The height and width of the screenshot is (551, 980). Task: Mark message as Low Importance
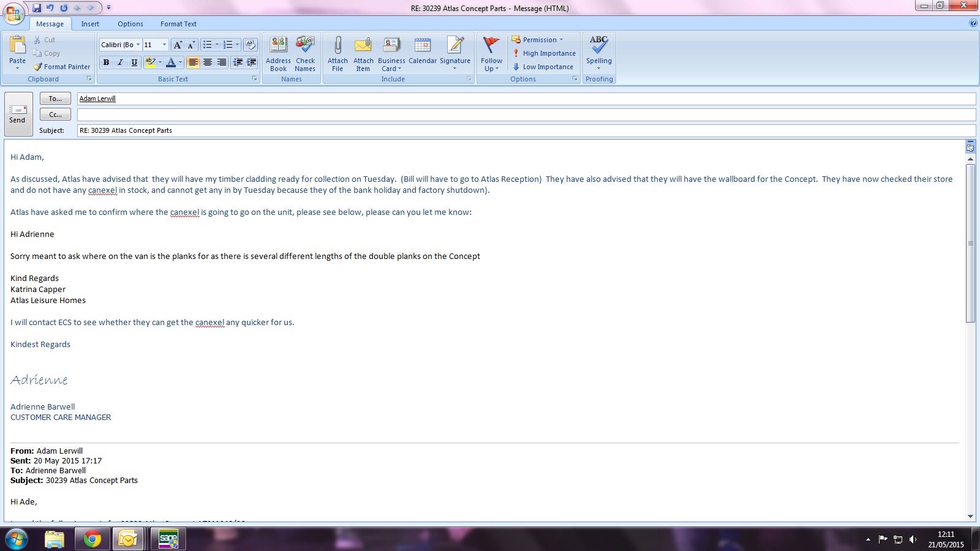(x=543, y=67)
